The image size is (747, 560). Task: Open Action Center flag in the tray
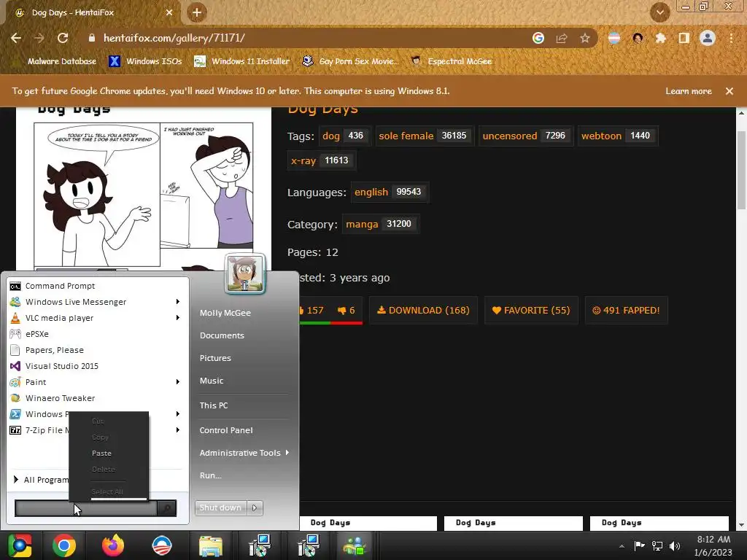click(x=639, y=545)
